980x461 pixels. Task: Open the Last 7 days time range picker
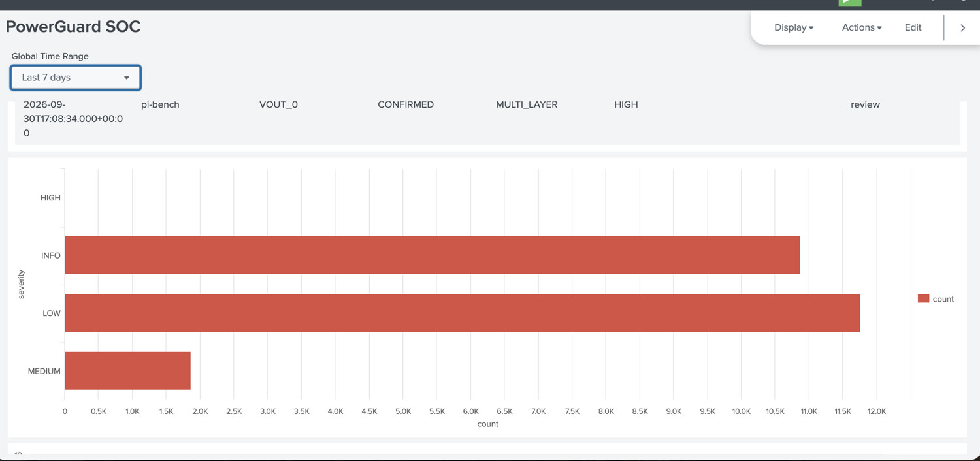[x=75, y=78]
